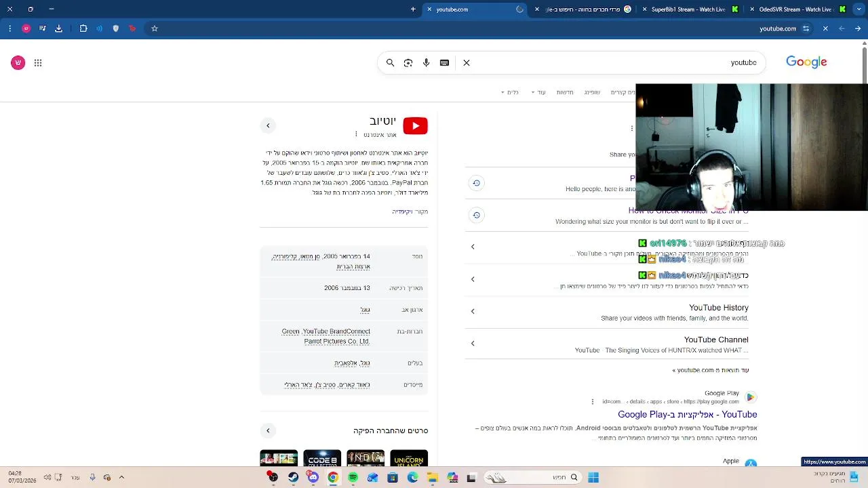Clear the Google search query
This screenshot has height=488, width=868.
467,62
